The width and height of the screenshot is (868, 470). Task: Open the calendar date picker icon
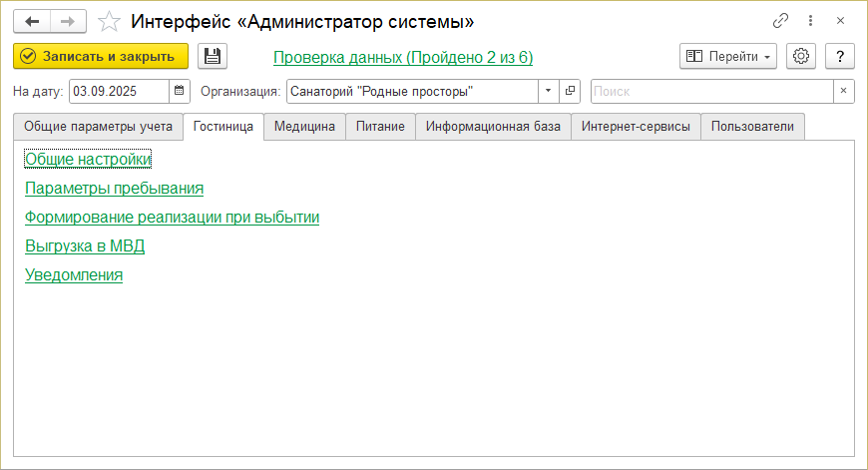tap(180, 92)
